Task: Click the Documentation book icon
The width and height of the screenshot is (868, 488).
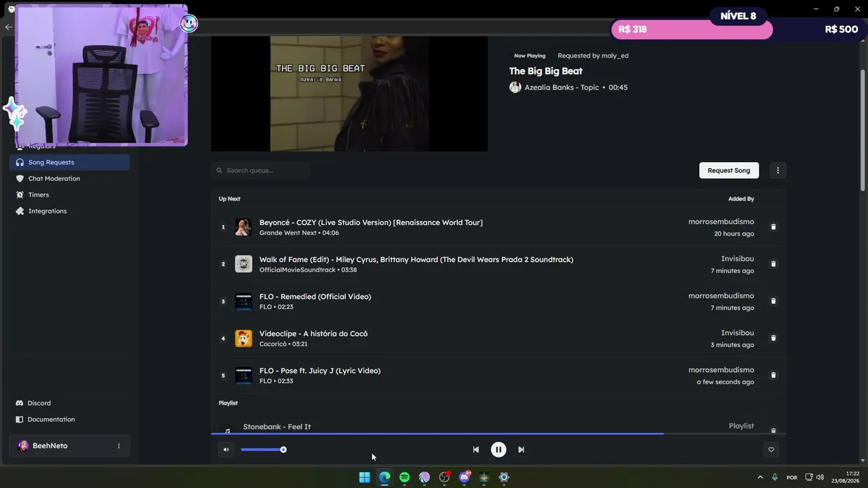Action: pos(20,420)
